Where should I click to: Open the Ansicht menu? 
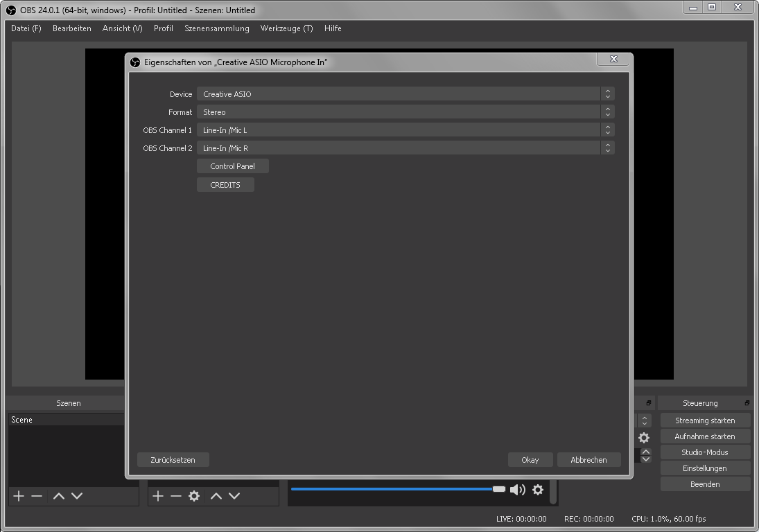[123, 28]
